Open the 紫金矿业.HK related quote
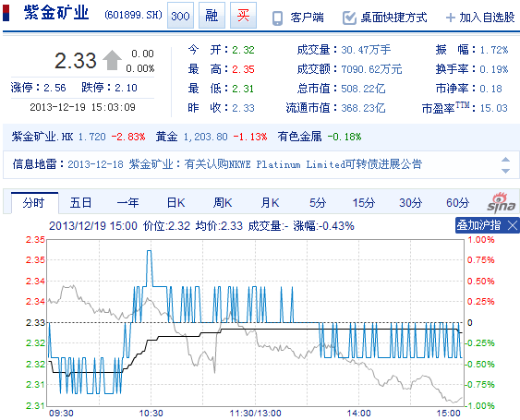 click(42, 137)
